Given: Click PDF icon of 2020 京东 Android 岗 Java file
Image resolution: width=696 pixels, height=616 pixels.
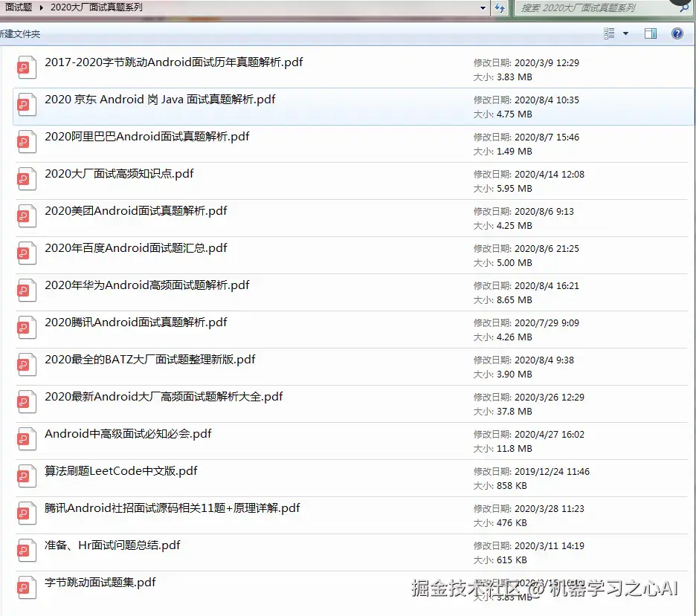Looking at the screenshot, I should [x=26, y=105].
